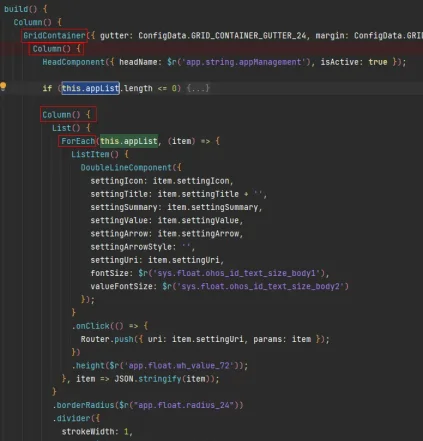The height and width of the screenshot is (441, 423).
Task: Click the yellow lightbulb quick-fix icon
Action: [3, 87]
